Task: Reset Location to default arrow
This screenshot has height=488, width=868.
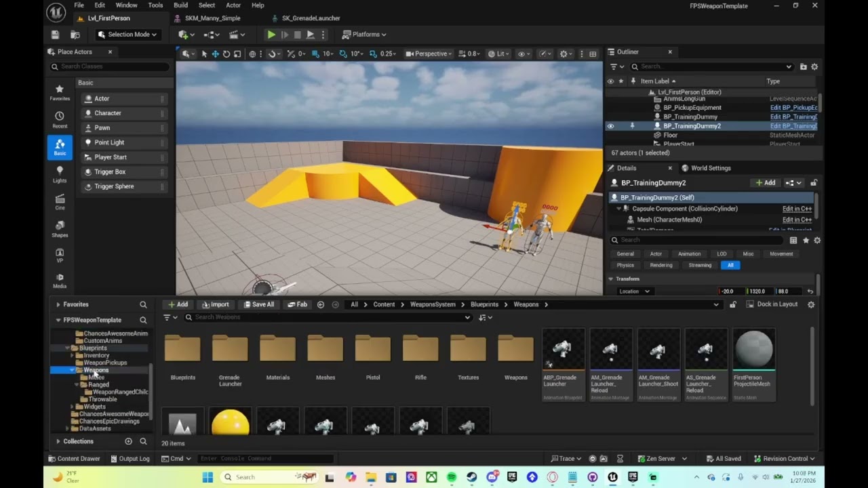Action: click(x=810, y=291)
